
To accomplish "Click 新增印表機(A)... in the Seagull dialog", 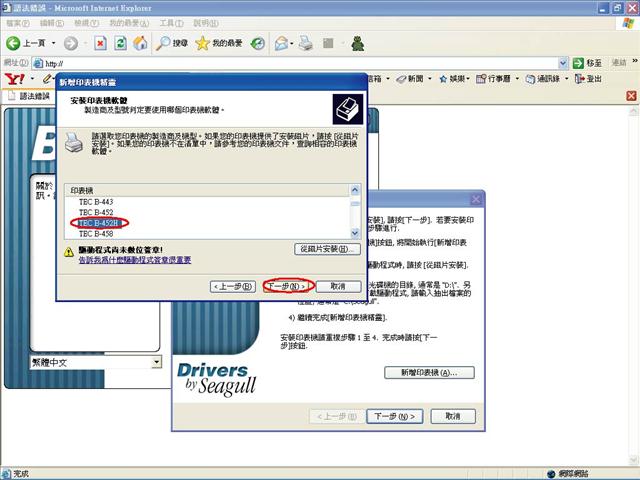I will [x=429, y=373].
